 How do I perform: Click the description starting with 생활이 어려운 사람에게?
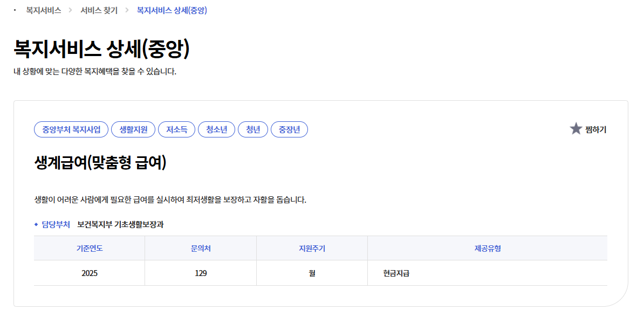click(170, 201)
